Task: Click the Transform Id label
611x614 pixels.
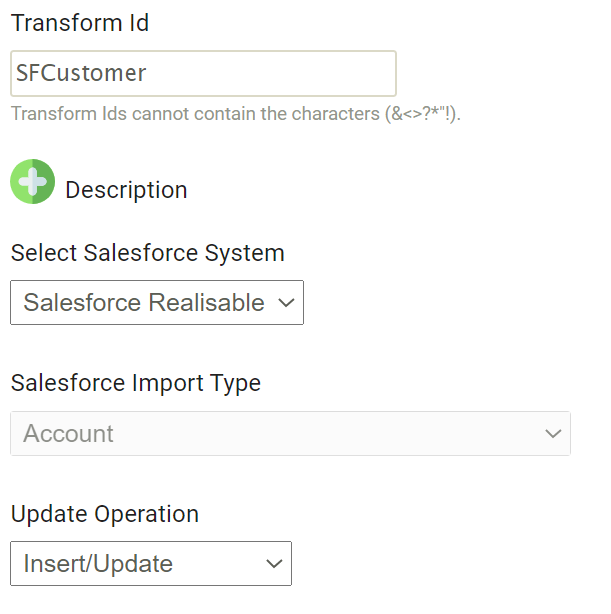Action: tap(80, 24)
